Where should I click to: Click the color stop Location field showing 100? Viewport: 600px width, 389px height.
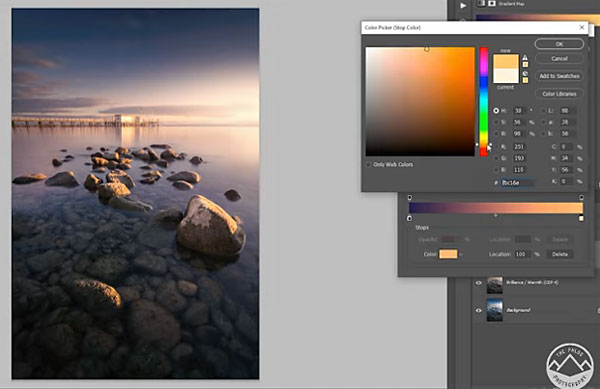point(522,254)
